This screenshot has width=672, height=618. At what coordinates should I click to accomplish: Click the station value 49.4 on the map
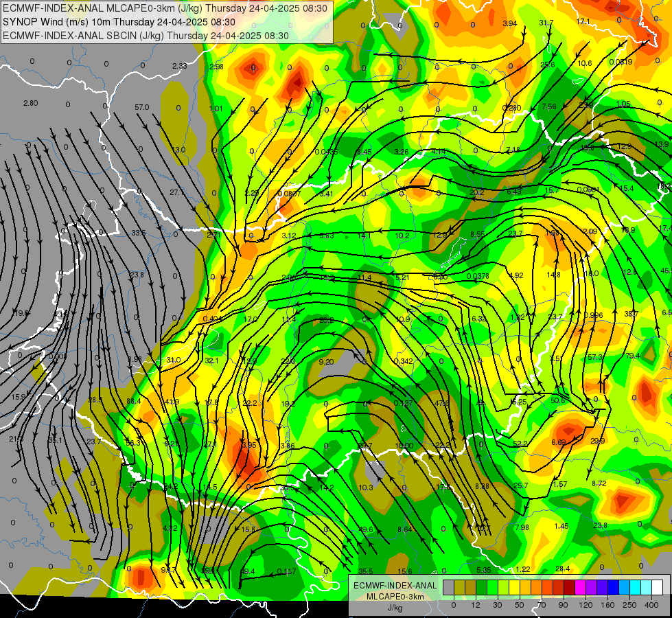pyautogui.click(x=248, y=571)
